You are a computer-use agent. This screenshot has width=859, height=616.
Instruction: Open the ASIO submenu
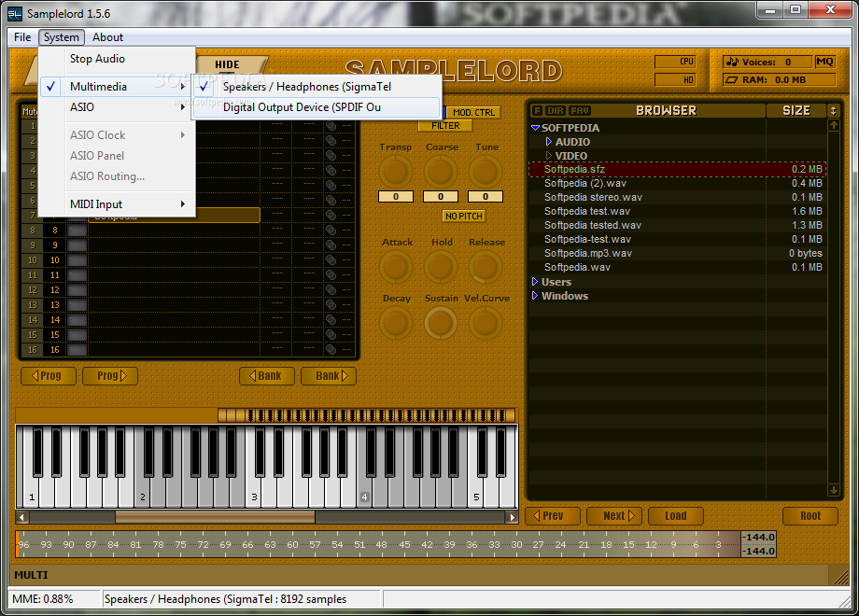coord(118,107)
